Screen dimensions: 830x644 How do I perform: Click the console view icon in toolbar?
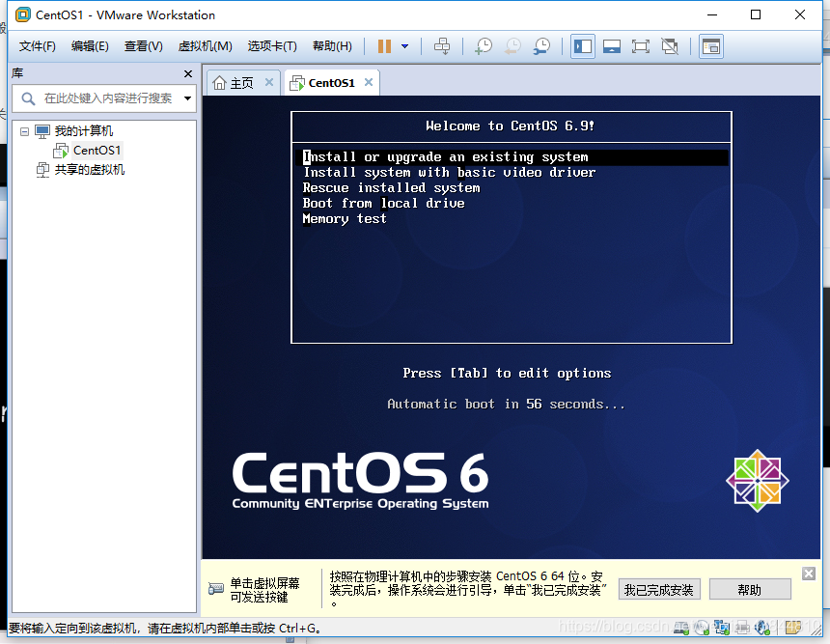tap(711, 46)
